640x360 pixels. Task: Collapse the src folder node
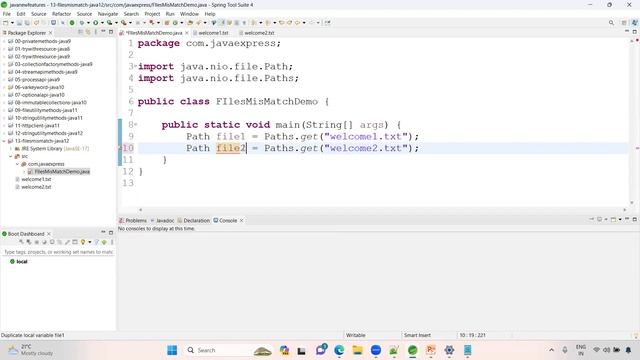pyautogui.click(x=11, y=156)
